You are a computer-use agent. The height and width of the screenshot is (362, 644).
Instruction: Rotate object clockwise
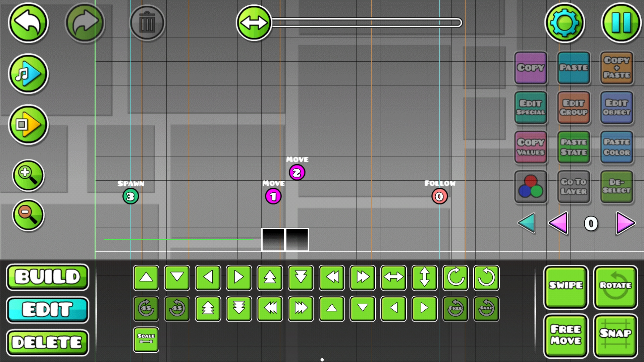(x=455, y=278)
